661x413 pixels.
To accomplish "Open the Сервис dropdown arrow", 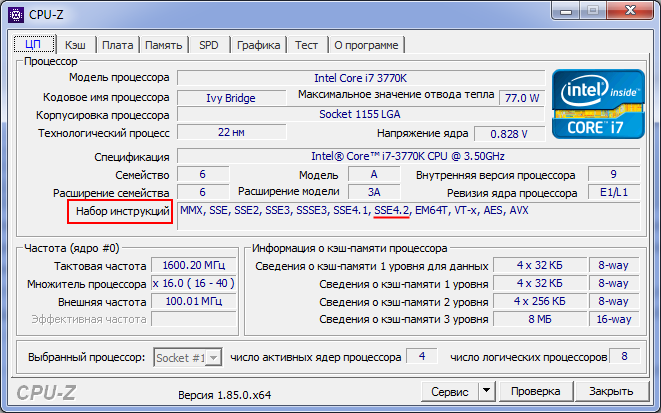I will (486, 391).
